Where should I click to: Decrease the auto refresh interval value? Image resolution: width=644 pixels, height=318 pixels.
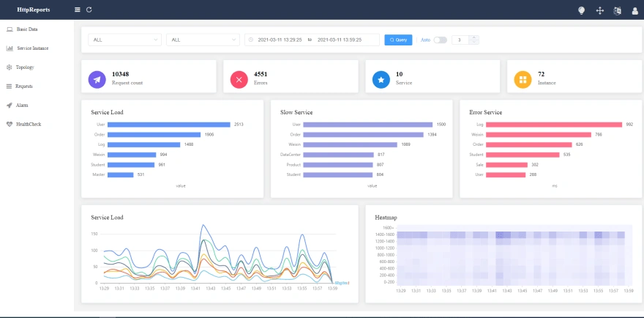pos(474,42)
